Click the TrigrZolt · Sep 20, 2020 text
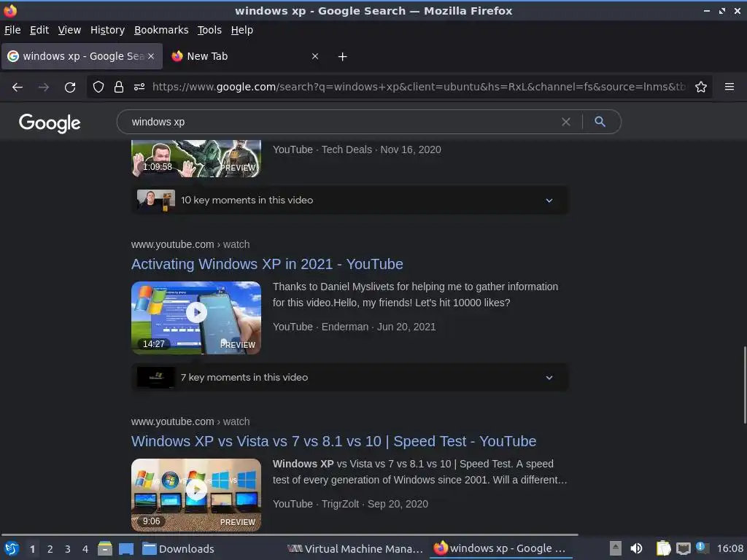This screenshot has height=560, width=747. pyautogui.click(x=375, y=504)
